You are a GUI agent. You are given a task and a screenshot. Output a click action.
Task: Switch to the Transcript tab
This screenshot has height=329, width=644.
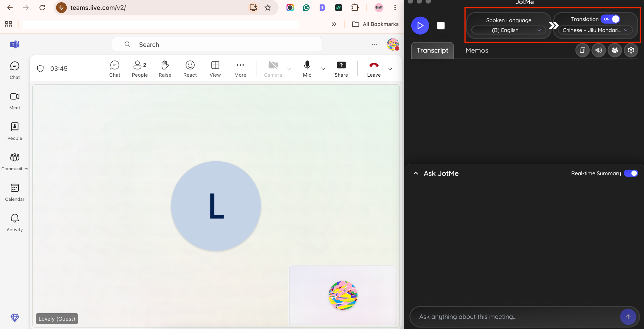point(432,50)
